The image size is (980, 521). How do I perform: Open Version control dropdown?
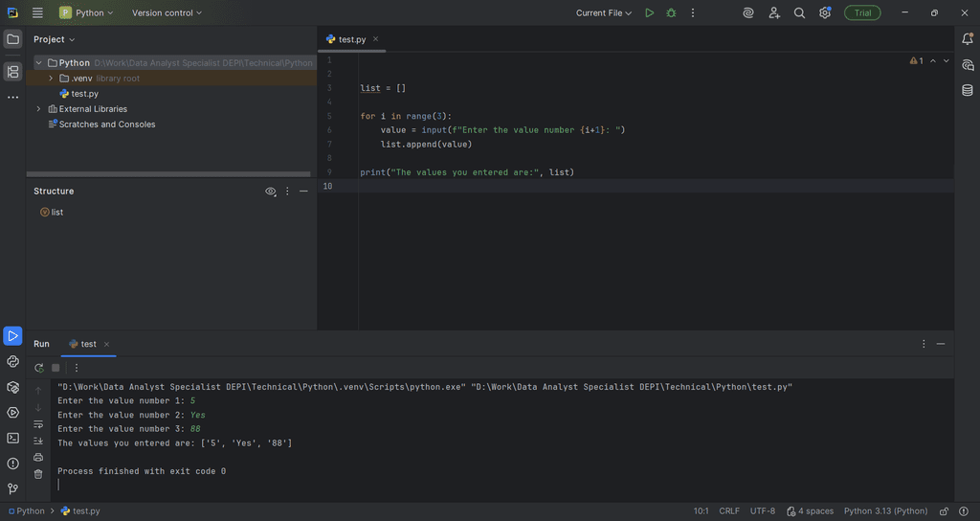coord(167,13)
